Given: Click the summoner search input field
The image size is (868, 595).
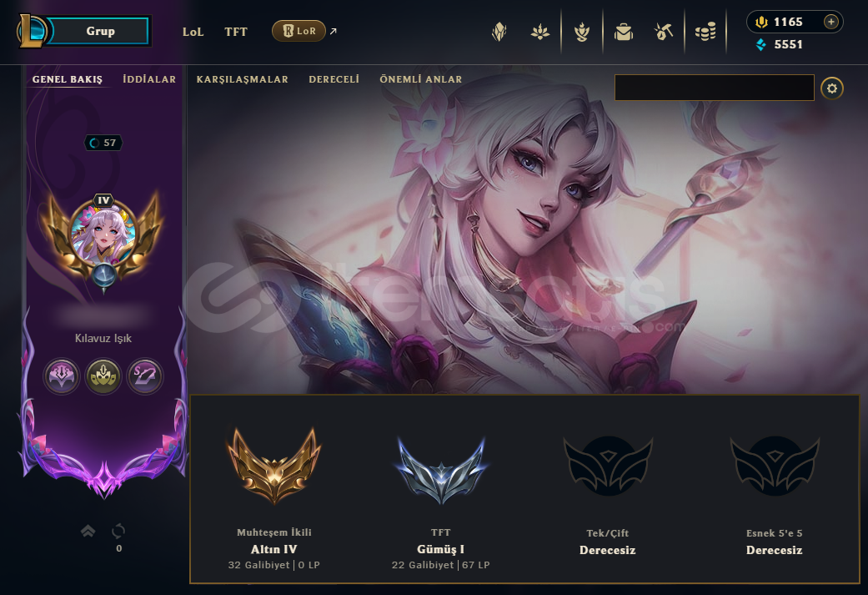Looking at the screenshot, I should [714, 88].
